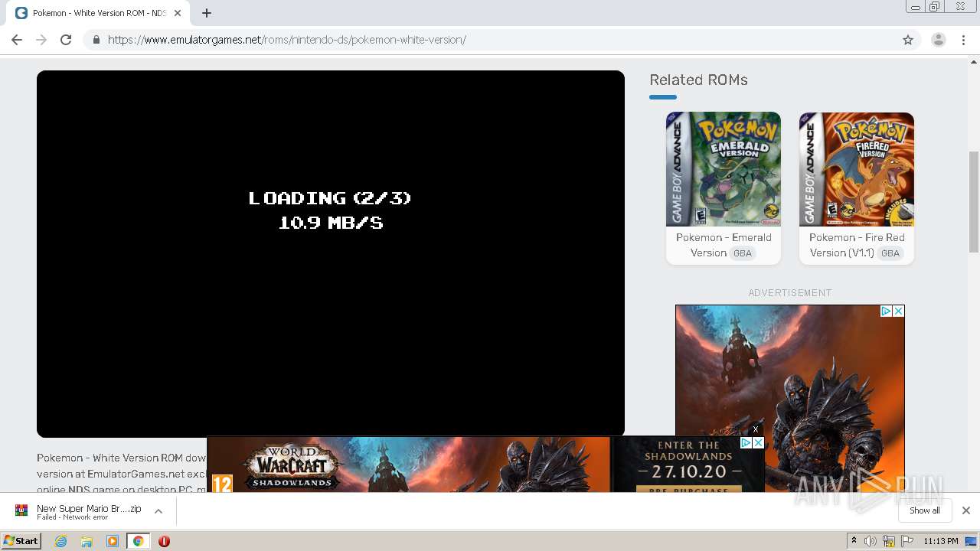This screenshot has width=980, height=551.
Task: Click the 11:13 PM clock
Action: tap(940, 541)
